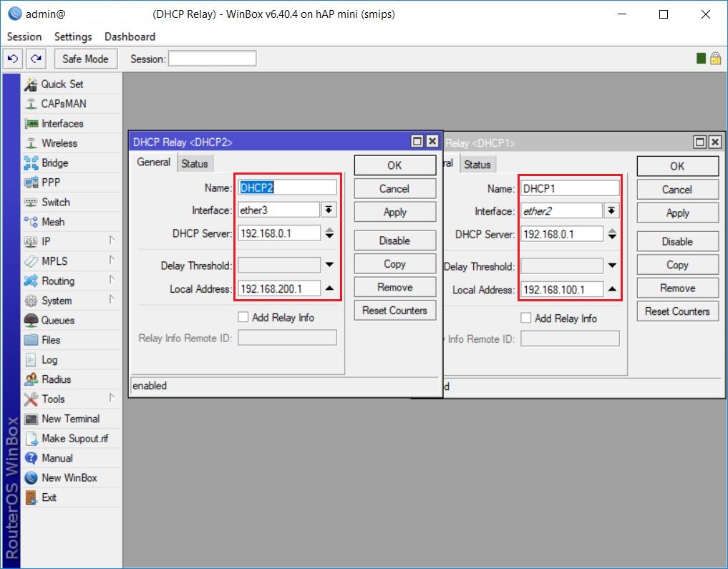The width and height of the screenshot is (728, 569).
Task: Switch to Status tab in DHCP1 window
Action: [x=477, y=165]
